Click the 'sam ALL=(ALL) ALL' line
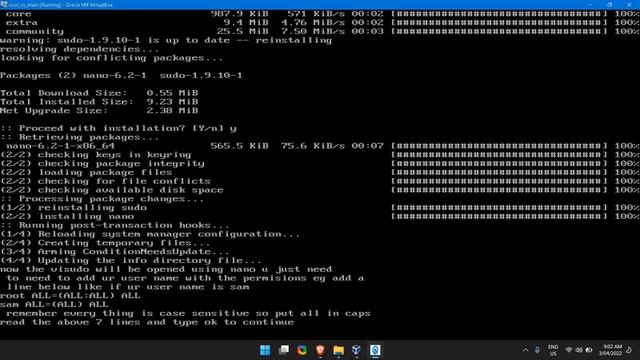The image size is (640, 360). click(x=54, y=304)
